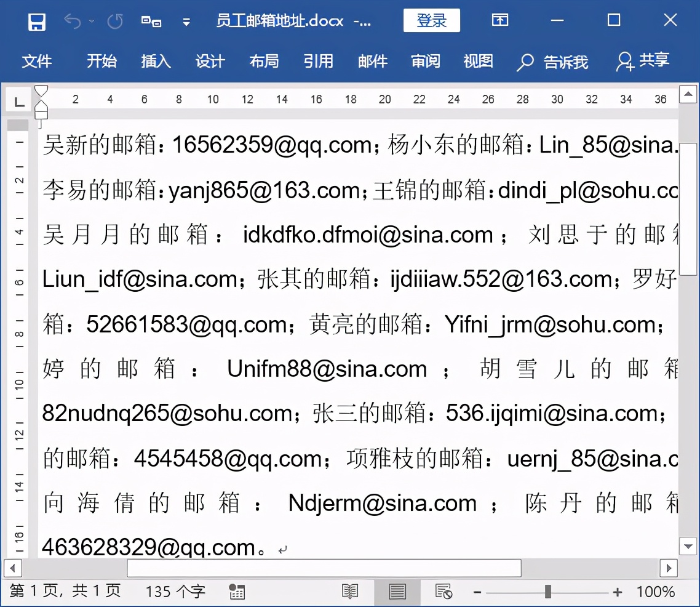
Task: Start macro recording from status bar
Action: (236, 591)
